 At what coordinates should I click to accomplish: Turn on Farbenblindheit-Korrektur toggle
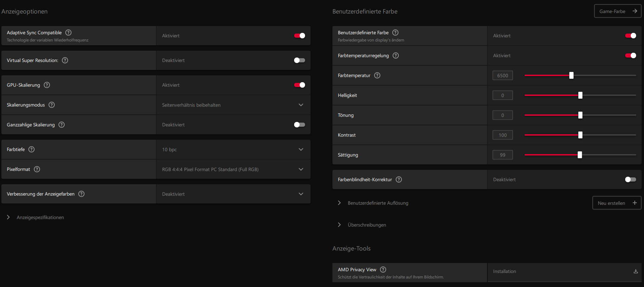click(x=630, y=179)
